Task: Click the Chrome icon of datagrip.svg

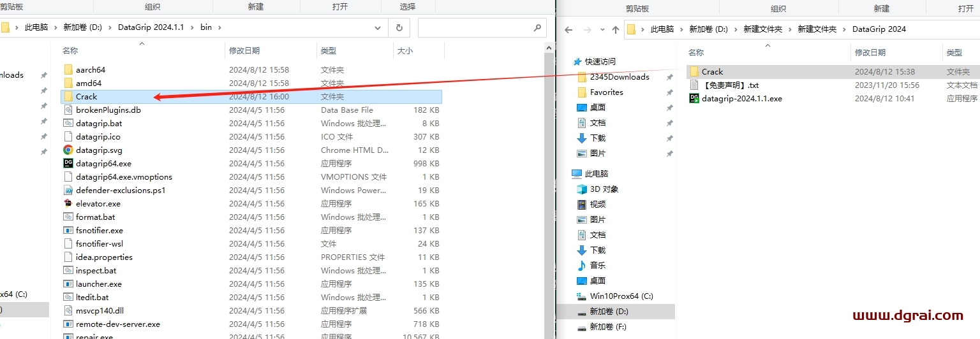Action: [68, 150]
